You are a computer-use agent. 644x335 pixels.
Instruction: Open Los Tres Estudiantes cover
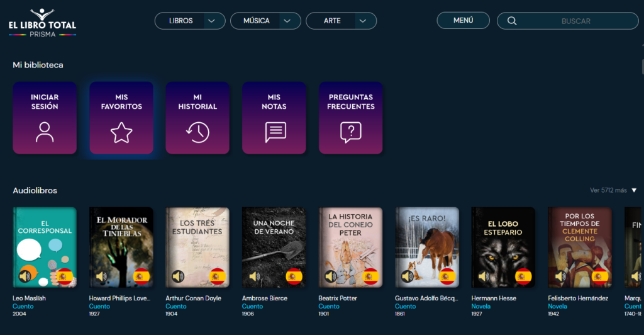(x=197, y=247)
